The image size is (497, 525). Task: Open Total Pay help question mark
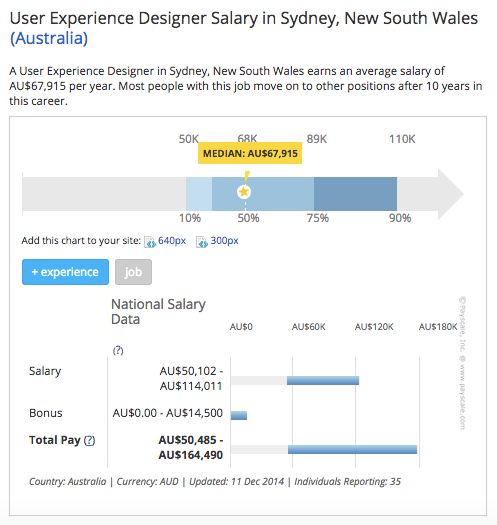pyautogui.click(x=89, y=440)
